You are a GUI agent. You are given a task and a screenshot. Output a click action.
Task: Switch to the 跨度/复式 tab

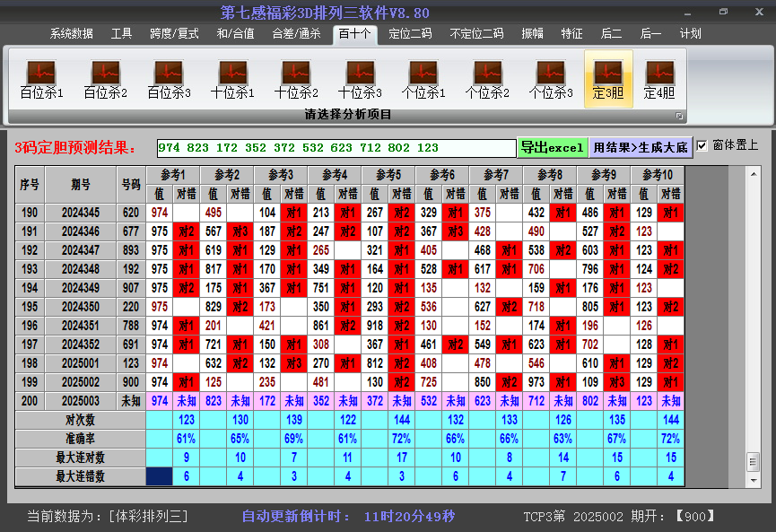(174, 34)
